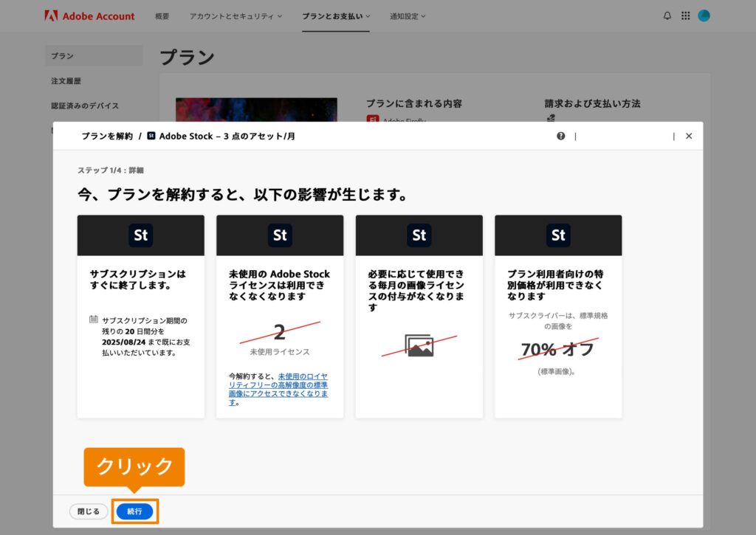Click the プランを解約 breadcrumb text

tap(107, 136)
